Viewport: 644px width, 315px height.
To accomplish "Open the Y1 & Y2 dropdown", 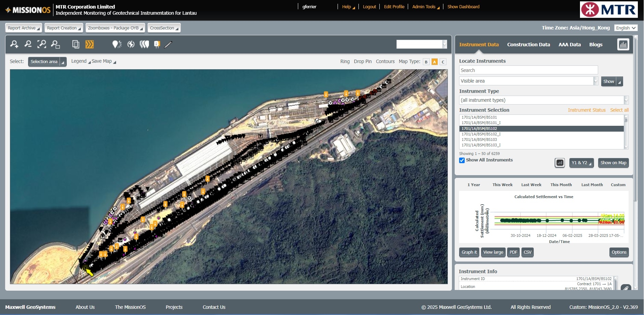I will tap(581, 163).
